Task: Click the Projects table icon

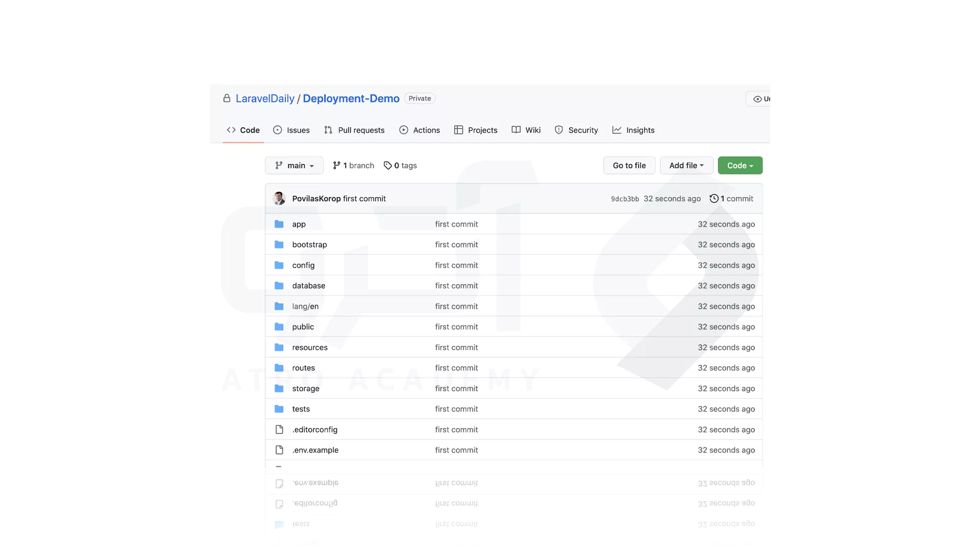Action: point(459,130)
